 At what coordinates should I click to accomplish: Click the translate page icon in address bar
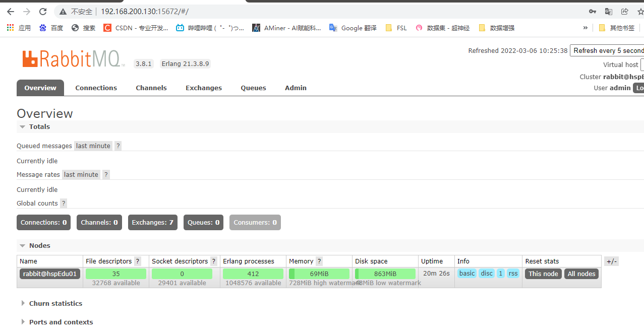click(x=609, y=12)
